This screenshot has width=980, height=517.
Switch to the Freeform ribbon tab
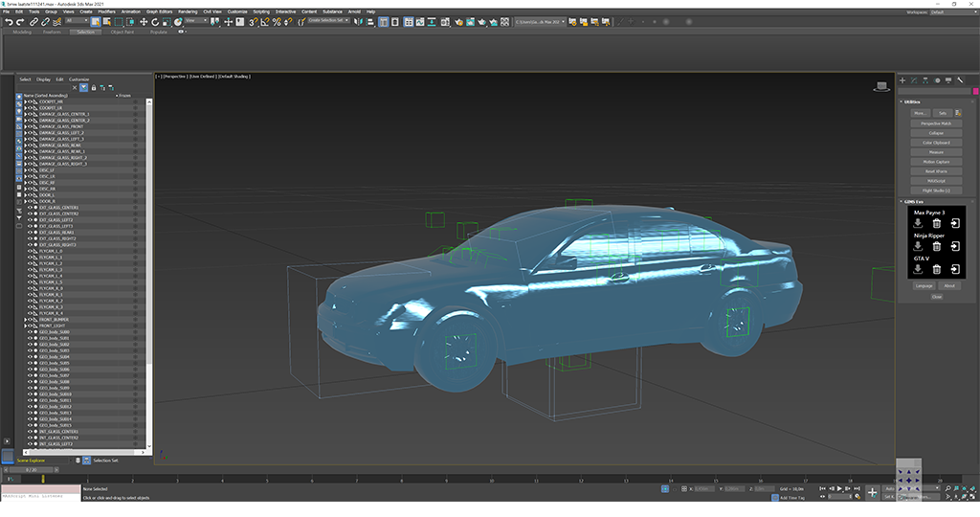tap(52, 32)
